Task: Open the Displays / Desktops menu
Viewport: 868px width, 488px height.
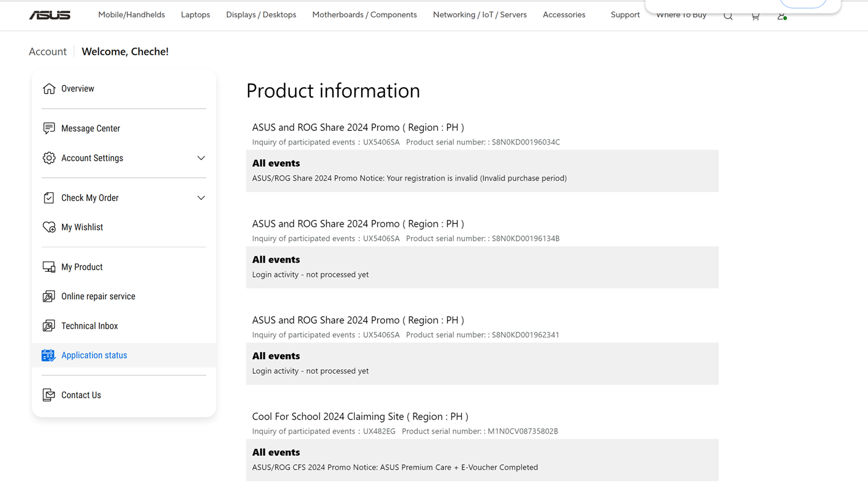Action: [x=261, y=15]
